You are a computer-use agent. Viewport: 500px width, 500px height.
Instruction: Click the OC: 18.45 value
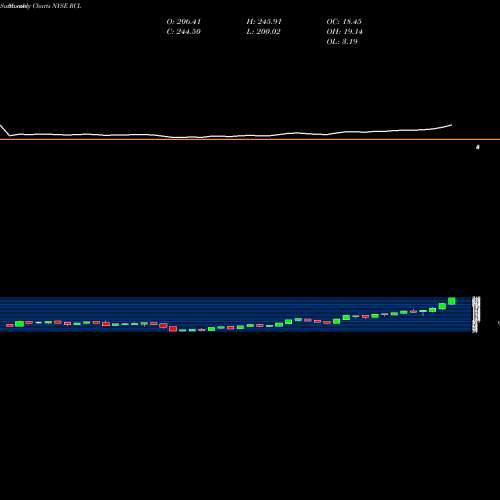[344, 22]
